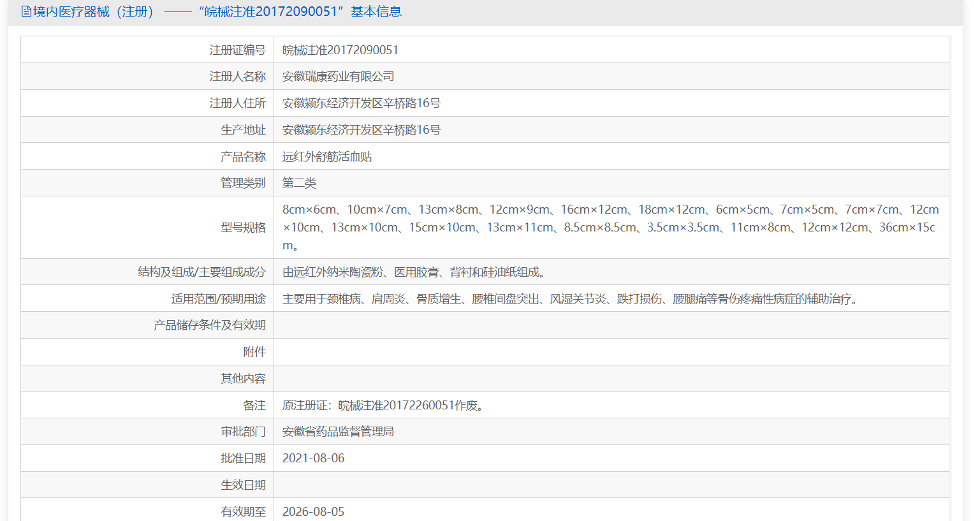
Task: Click the 注册人名称 label
Action: click(238, 77)
